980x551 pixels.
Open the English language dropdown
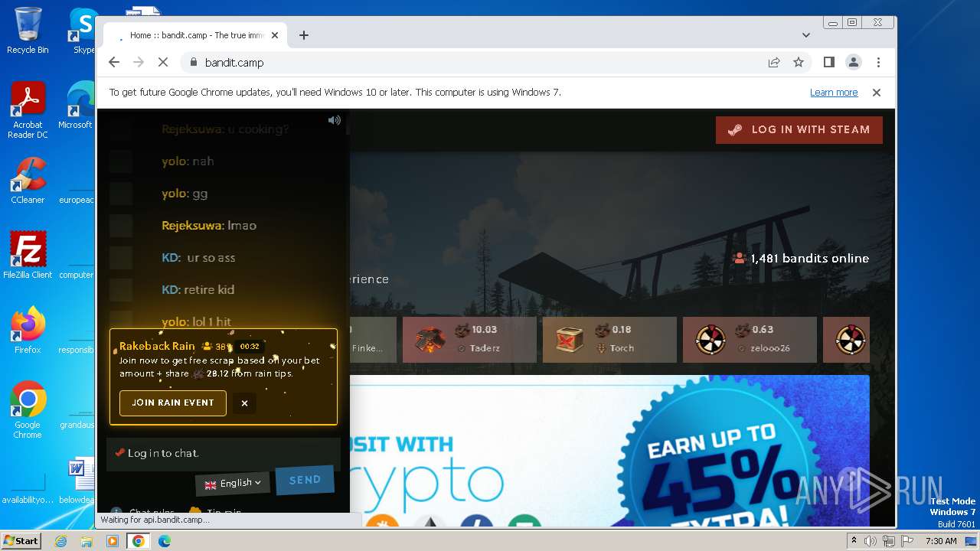click(233, 483)
